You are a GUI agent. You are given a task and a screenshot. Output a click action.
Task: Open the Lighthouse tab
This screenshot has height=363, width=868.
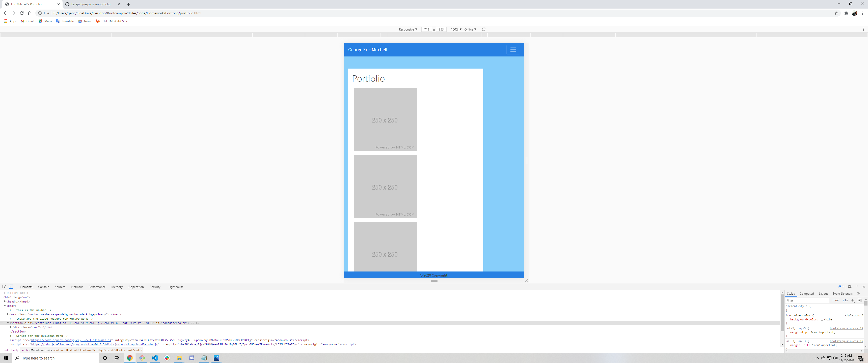coord(176,287)
